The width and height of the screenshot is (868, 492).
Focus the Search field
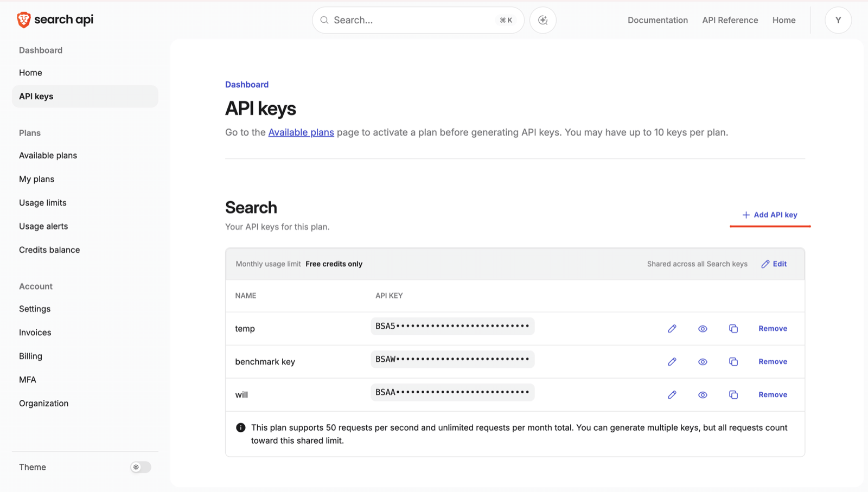pos(418,20)
